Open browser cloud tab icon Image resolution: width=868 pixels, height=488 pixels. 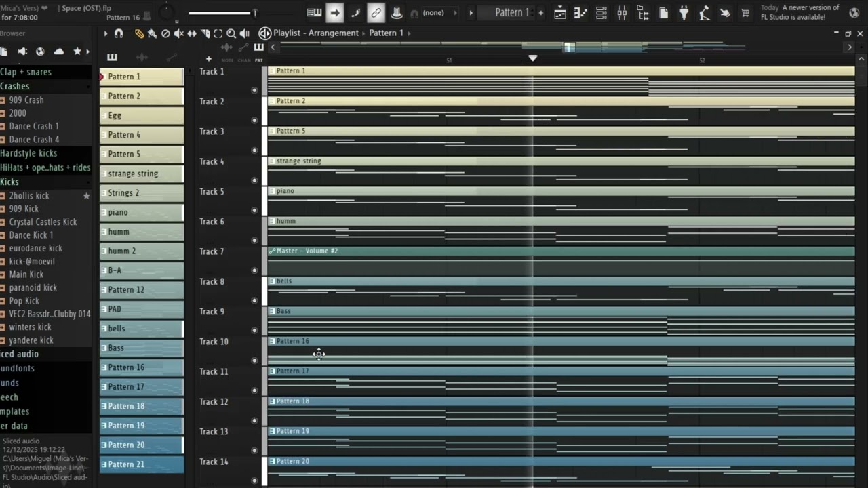pos(59,52)
